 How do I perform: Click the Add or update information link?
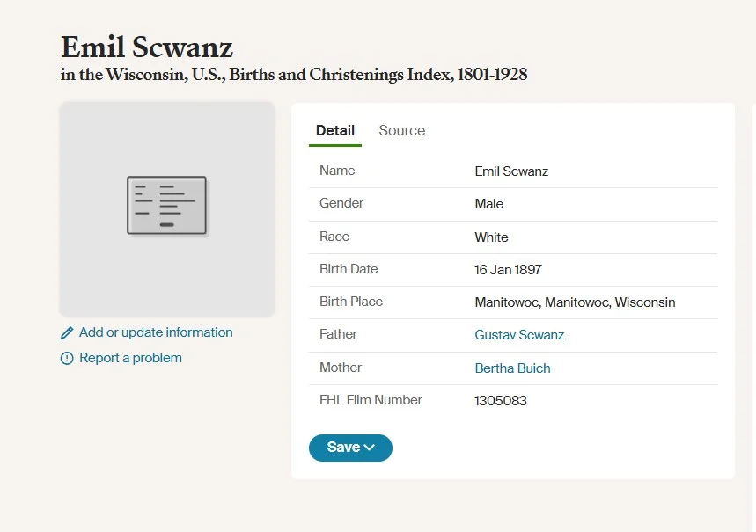(x=156, y=332)
